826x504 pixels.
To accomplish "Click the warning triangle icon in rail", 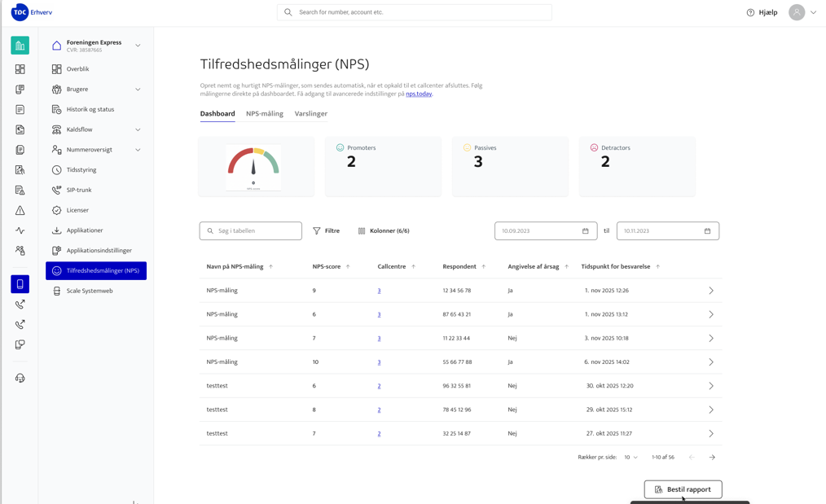I will [20, 211].
